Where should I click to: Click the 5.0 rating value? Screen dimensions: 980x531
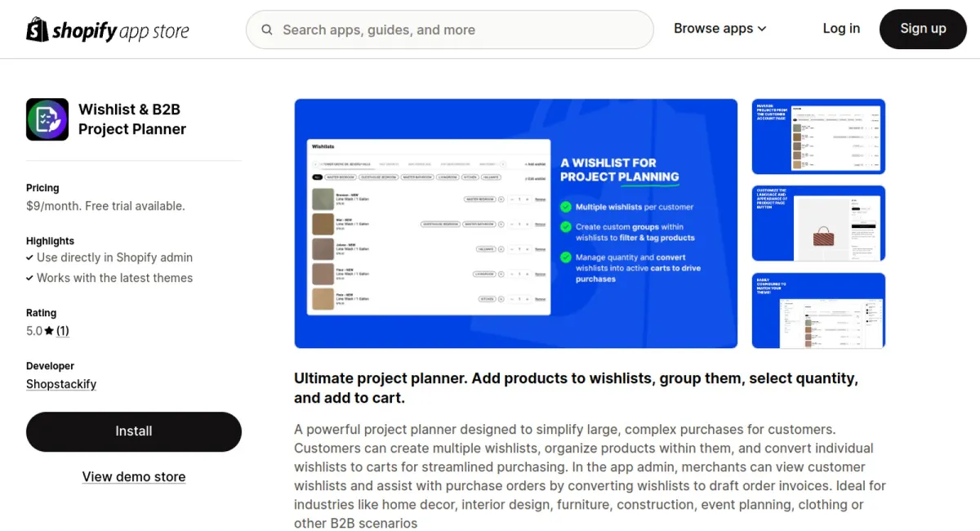coord(34,331)
